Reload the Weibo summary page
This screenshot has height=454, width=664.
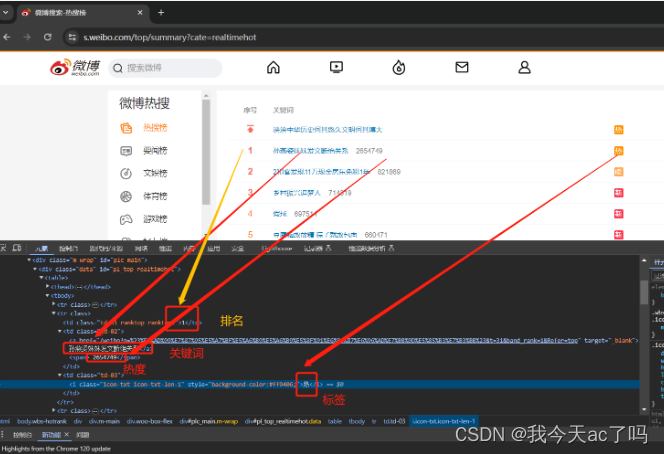pos(47,37)
